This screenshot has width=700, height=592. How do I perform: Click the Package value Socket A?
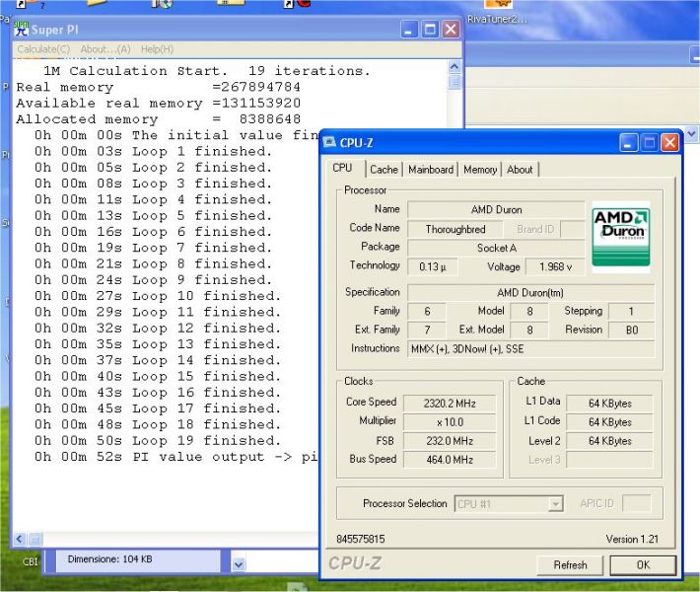pyautogui.click(x=496, y=248)
